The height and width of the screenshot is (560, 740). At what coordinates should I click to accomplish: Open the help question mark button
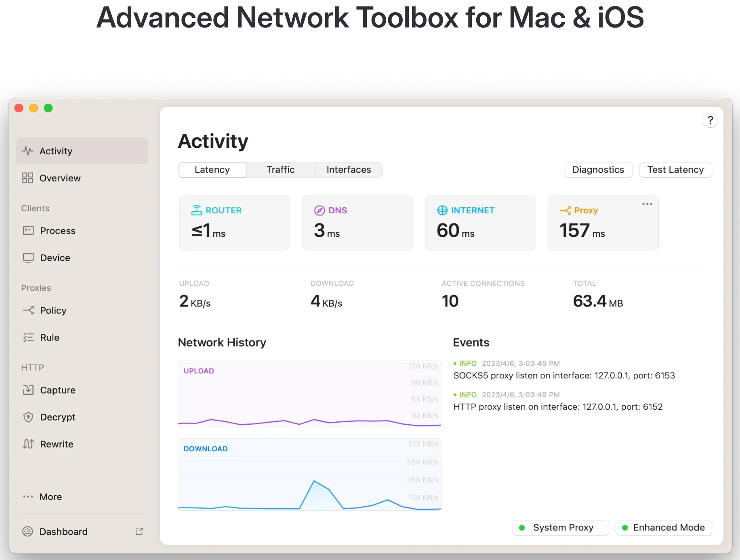pyautogui.click(x=710, y=120)
